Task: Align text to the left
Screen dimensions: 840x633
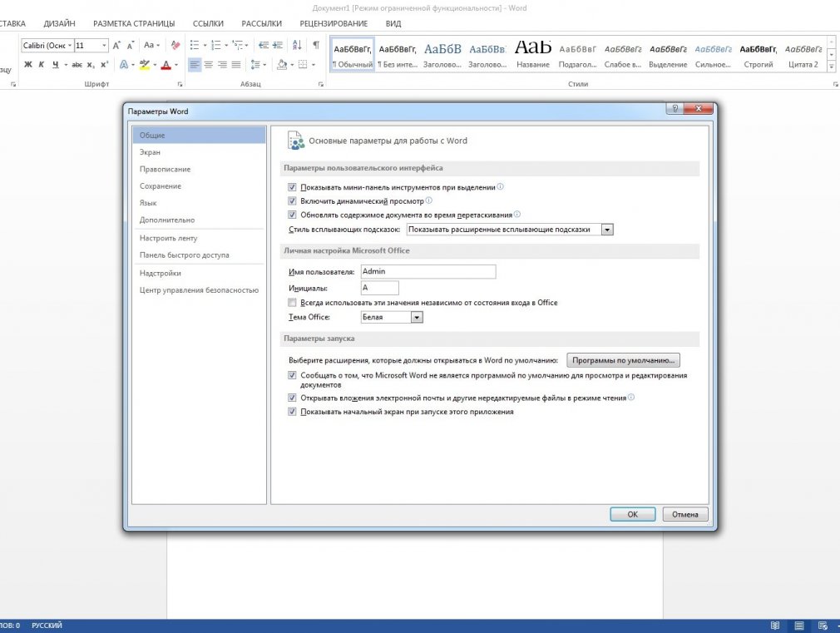Action: (195, 65)
